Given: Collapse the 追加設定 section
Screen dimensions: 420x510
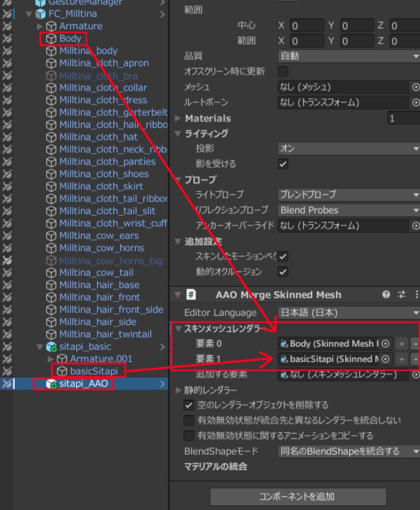Looking at the screenshot, I should [178, 242].
